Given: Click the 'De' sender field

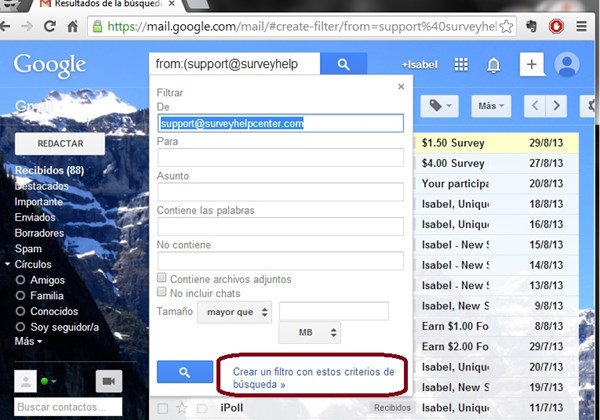Looking at the screenshot, I should [x=280, y=123].
